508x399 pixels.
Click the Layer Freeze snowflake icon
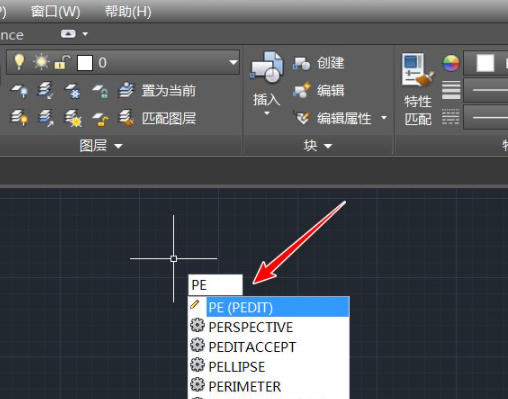[x=73, y=91]
